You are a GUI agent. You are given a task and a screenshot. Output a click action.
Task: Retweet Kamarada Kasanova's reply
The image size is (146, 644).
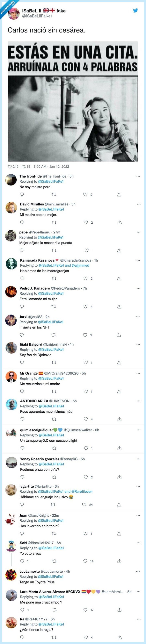[54, 279]
